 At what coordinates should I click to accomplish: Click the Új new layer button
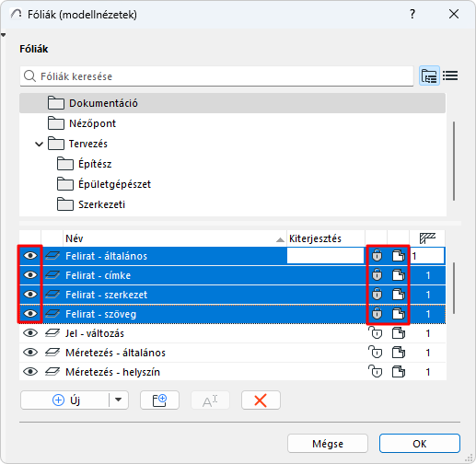[x=65, y=400]
